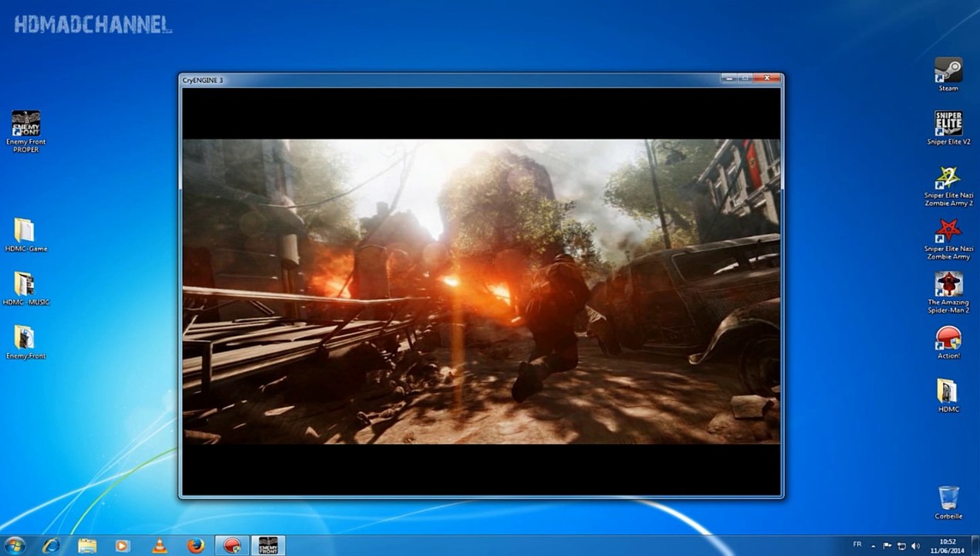980x556 pixels.
Task: Launch Internet Explorer from the taskbar
Action: click(52, 545)
